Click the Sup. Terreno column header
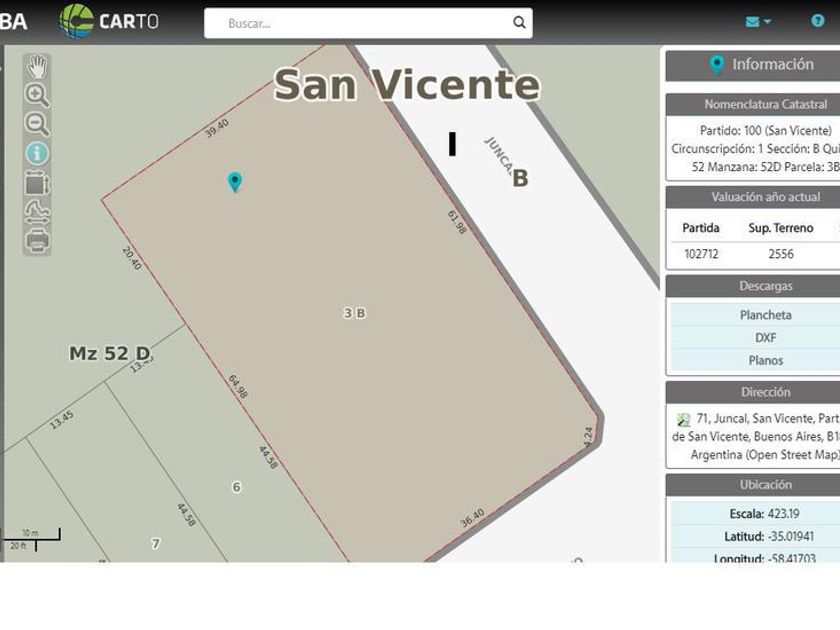840x630 pixels. 781,228
